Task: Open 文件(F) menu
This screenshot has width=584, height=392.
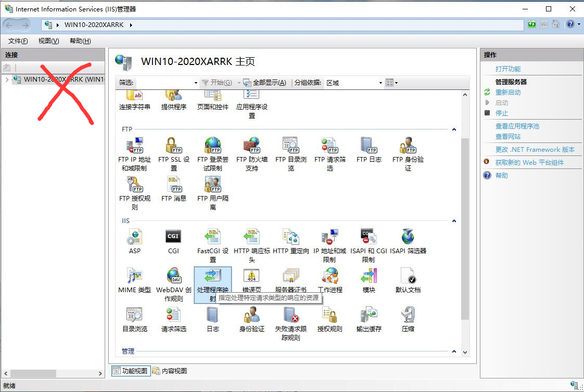Action: tap(18, 41)
